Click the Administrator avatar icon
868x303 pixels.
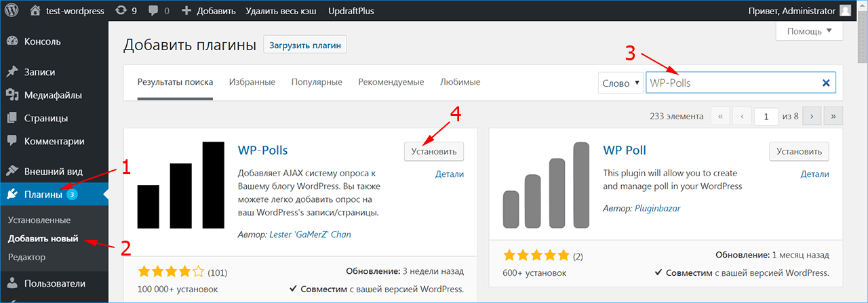845,11
